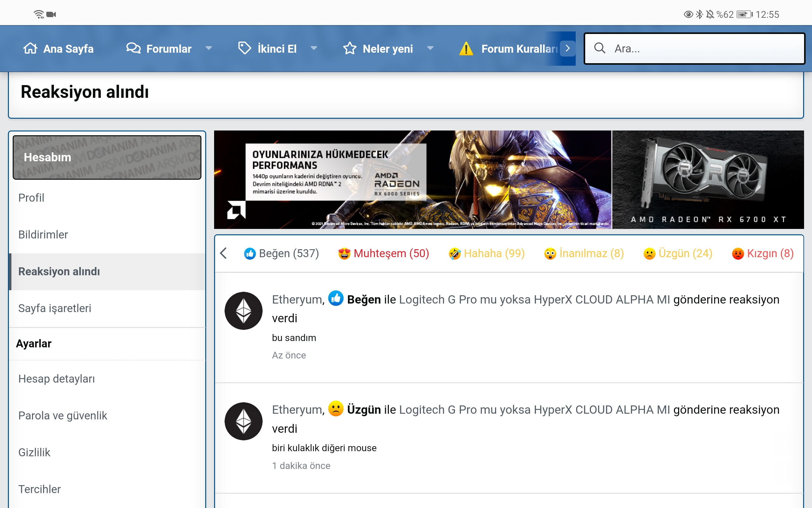The width and height of the screenshot is (812, 508).
Task: Click the Wi-Fi status icon
Action: [39, 14]
